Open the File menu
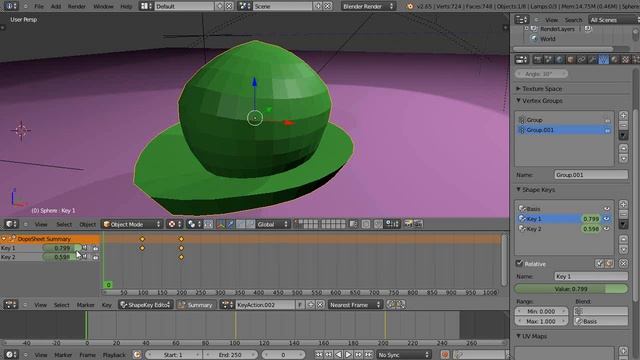 point(39,6)
